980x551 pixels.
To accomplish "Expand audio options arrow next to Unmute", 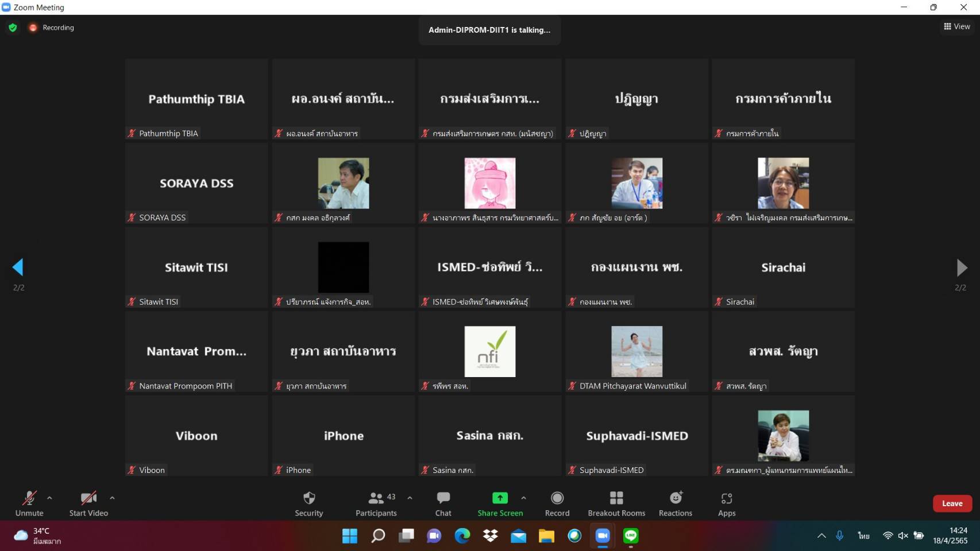I will 49,498.
